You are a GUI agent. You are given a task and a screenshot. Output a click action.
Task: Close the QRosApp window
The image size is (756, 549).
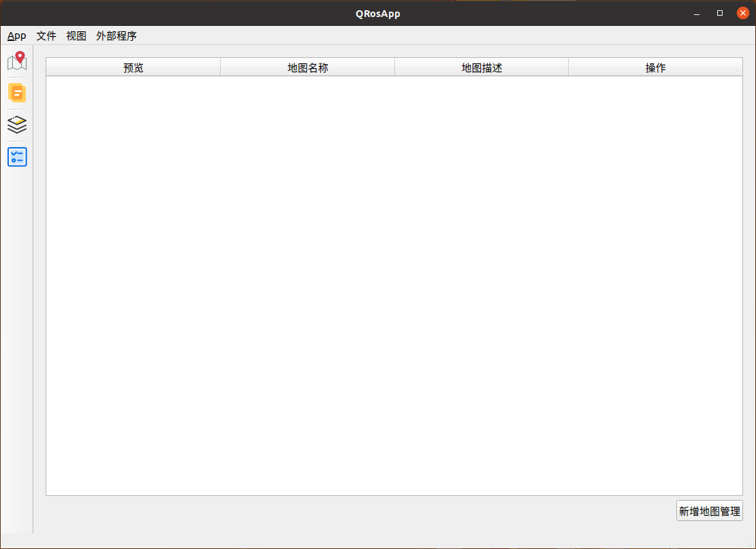pyautogui.click(x=743, y=14)
